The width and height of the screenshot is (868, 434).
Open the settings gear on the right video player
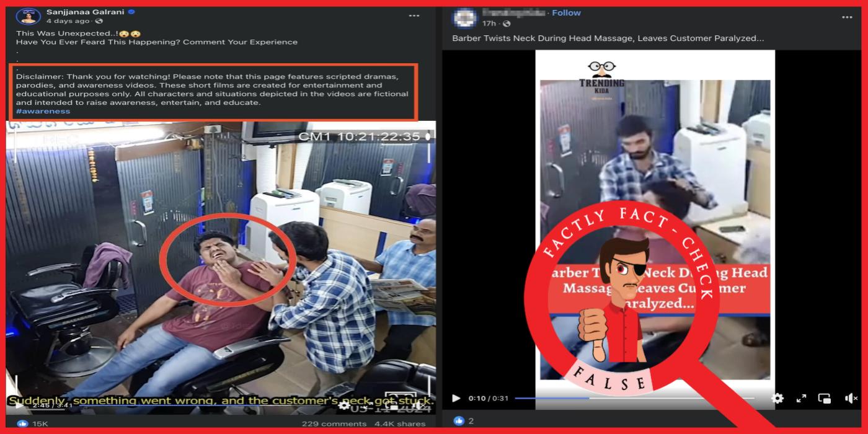(776, 398)
